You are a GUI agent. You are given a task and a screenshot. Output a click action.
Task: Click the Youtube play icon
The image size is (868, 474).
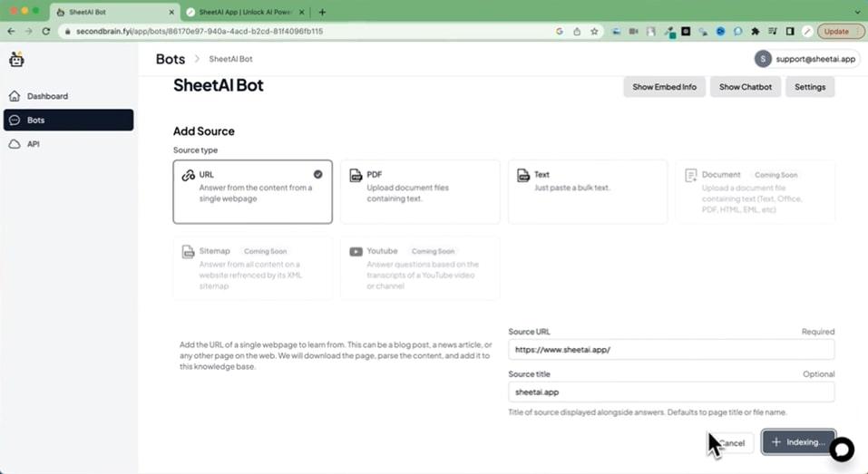pyautogui.click(x=356, y=252)
